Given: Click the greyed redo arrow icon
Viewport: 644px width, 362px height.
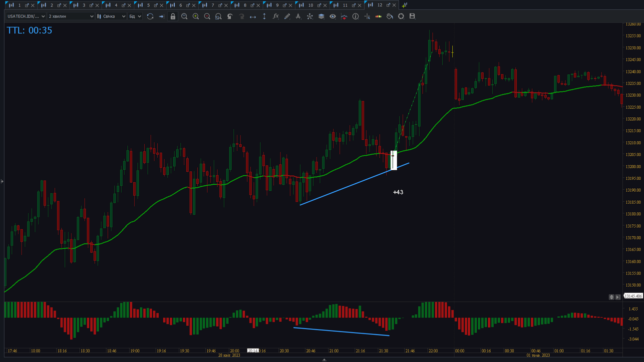Looking at the screenshot, I should 241,16.
